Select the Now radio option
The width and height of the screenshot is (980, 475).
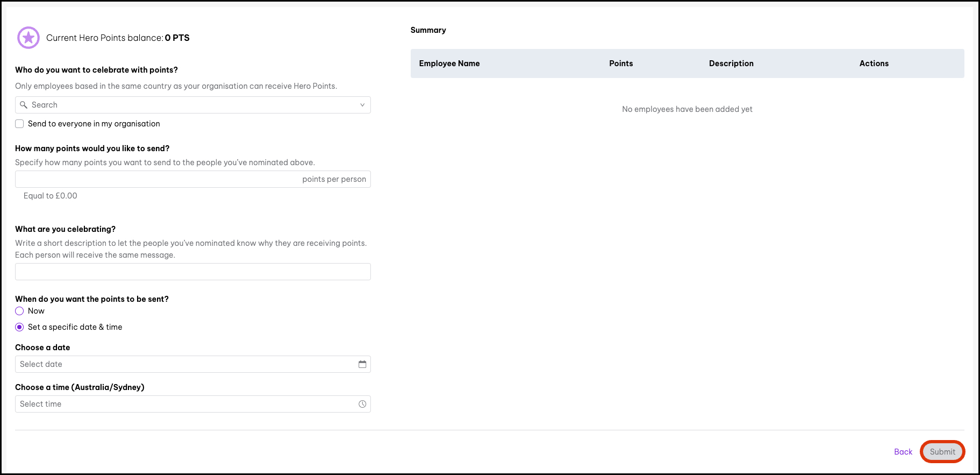coord(19,311)
